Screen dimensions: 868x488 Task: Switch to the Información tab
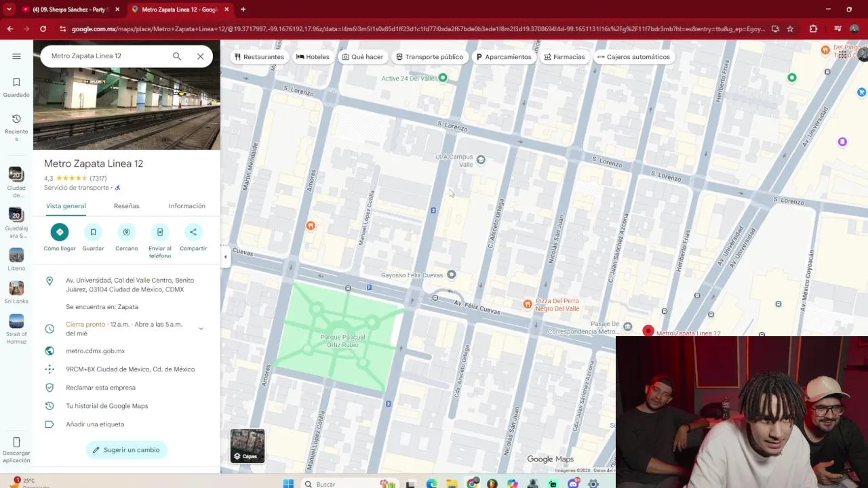tap(187, 206)
